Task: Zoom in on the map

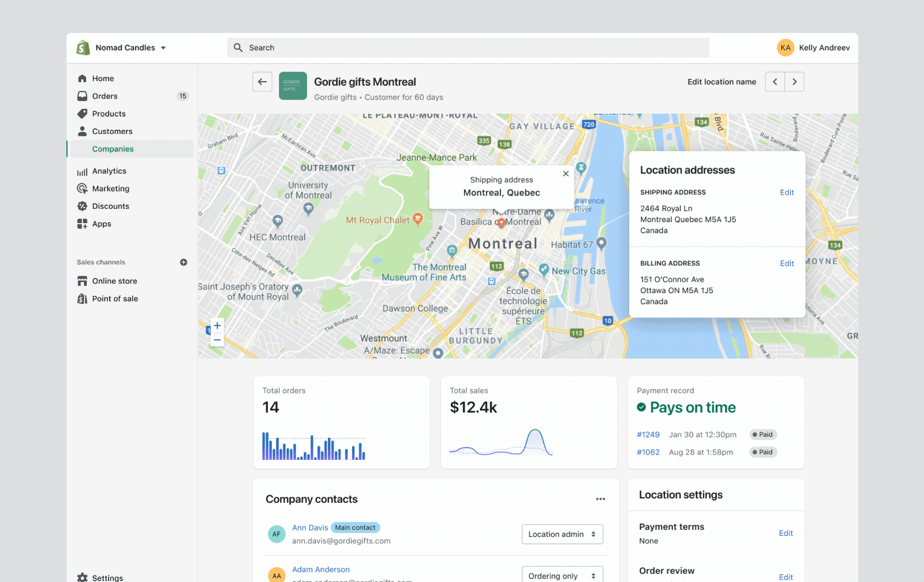Action: [x=217, y=326]
